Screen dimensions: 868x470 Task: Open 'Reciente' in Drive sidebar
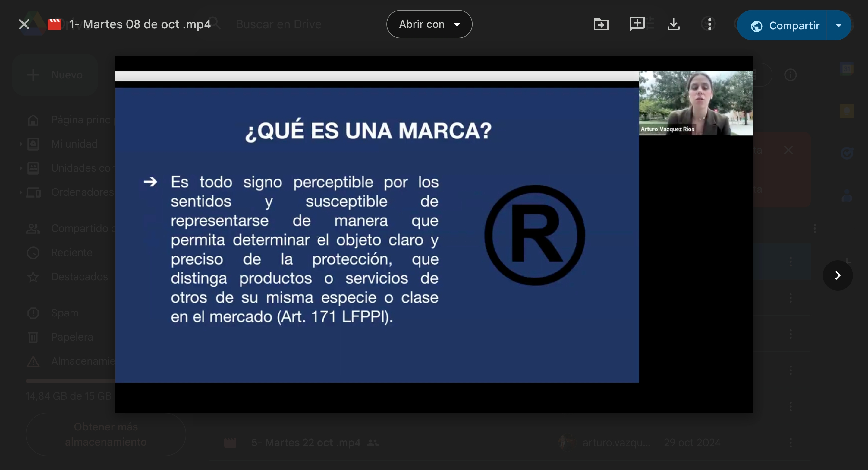coord(72,252)
